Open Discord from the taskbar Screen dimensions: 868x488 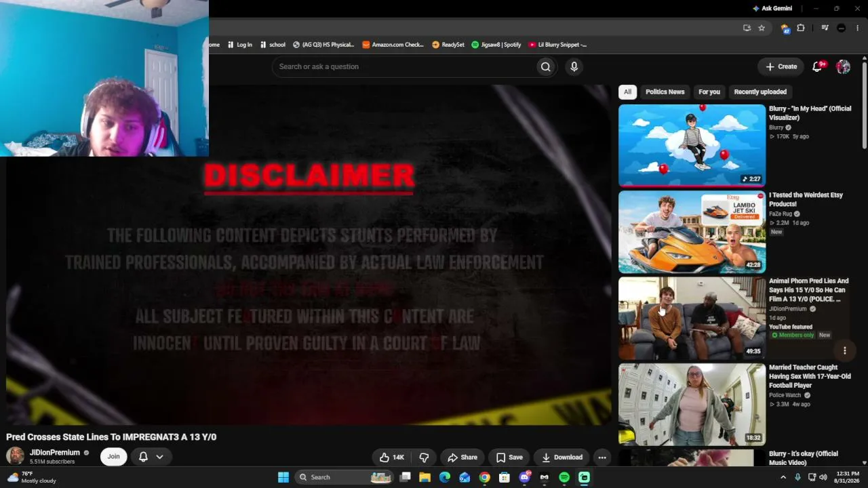524,477
